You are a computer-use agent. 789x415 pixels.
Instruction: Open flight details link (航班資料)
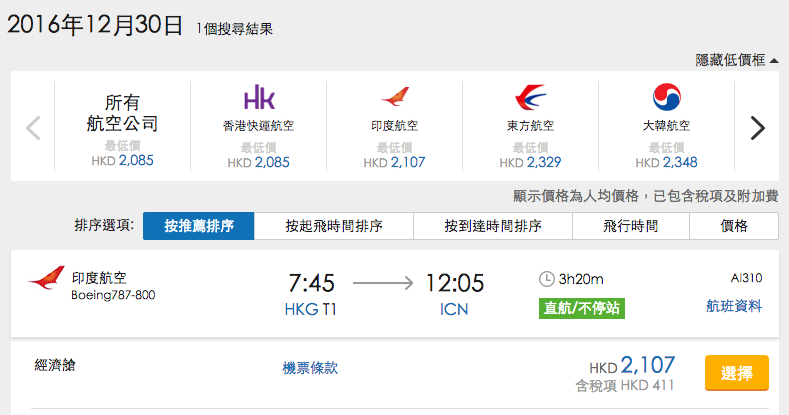click(734, 306)
